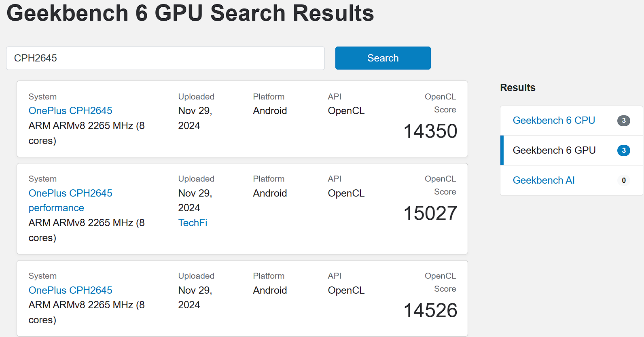Image resolution: width=644 pixels, height=337 pixels.
Task: Select the Geekbench 6 GPU sidebar item
Action: [554, 150]
